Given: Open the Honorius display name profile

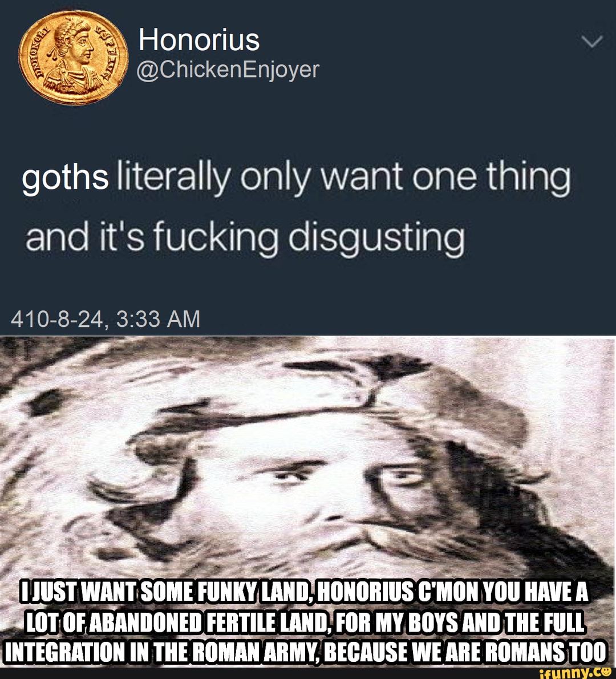Looking at the screenshot, I should [x=199, y=40].
